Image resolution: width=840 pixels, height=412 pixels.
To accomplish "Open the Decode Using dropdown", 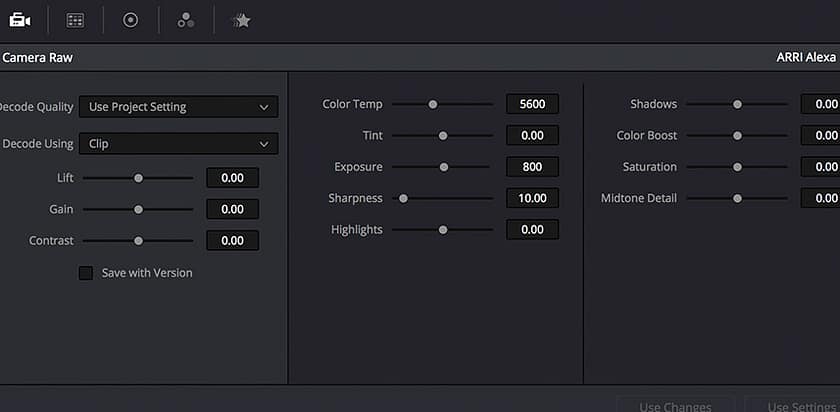I will (178, 144).
